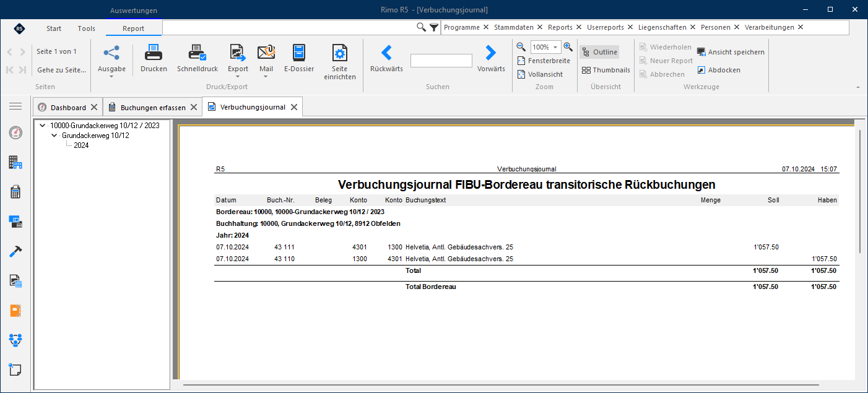Click the top search bar field

point(289,27)
